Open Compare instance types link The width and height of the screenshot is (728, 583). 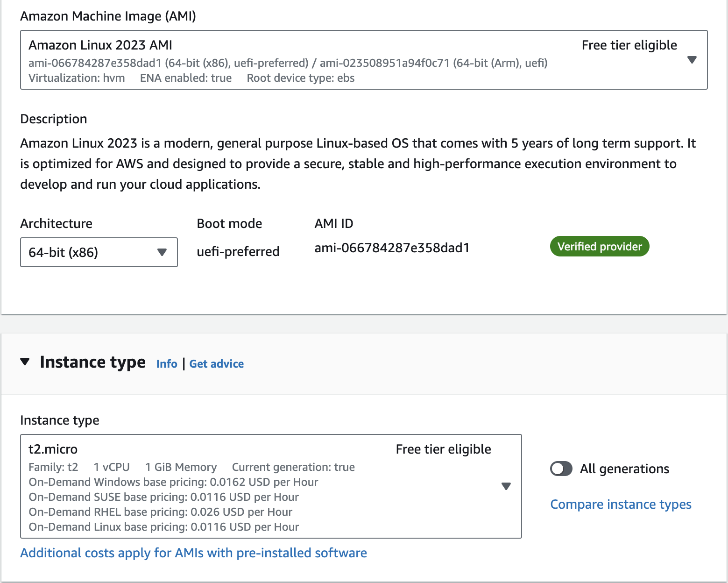click(621, 505)
